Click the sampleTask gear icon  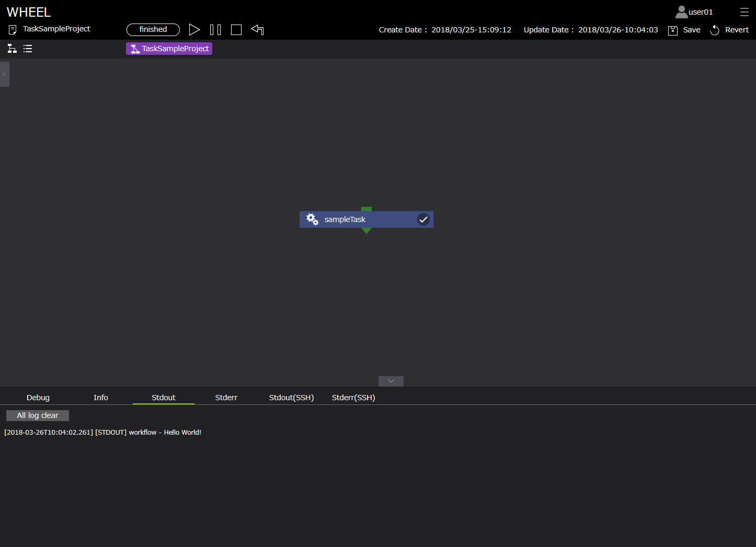(312, 219)
